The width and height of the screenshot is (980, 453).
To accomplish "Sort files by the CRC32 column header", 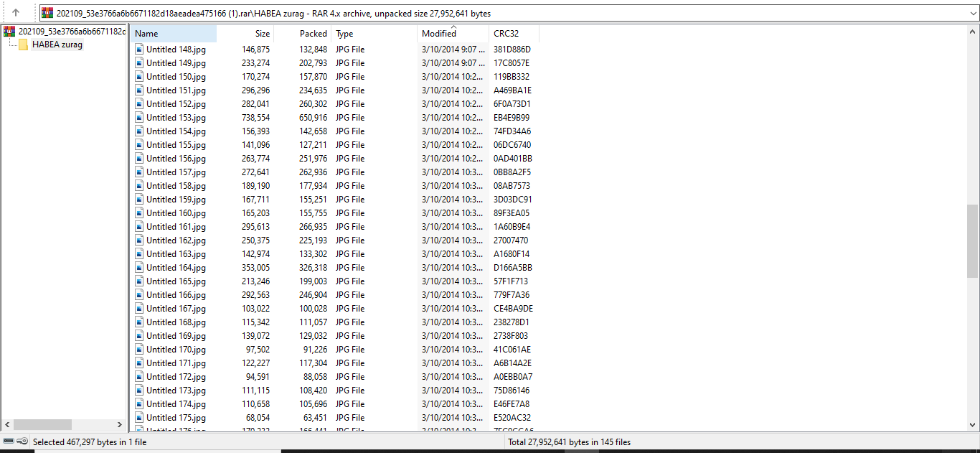I will tap(514, 34).
